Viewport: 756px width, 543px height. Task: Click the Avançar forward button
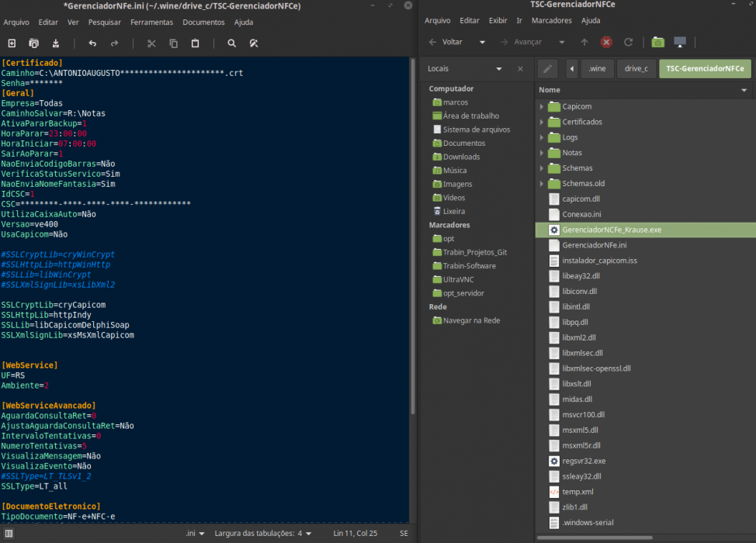tap(521, 42)
